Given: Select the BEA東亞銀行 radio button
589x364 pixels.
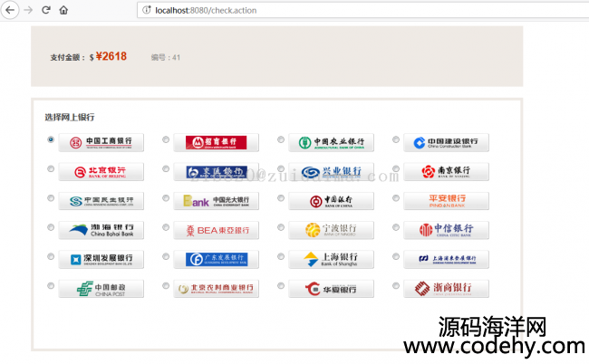Looking at the screenshot, I should click(166, 227).
